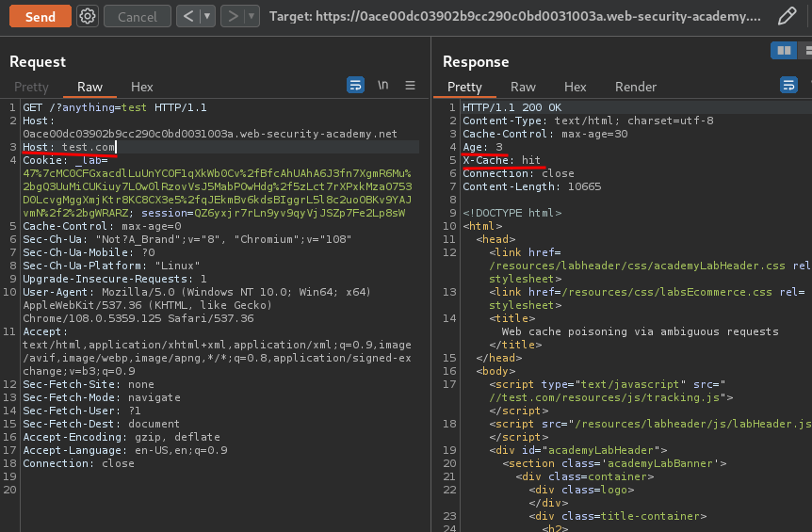
Task: Select the Response Raw tab
Action: coord(523,87)
